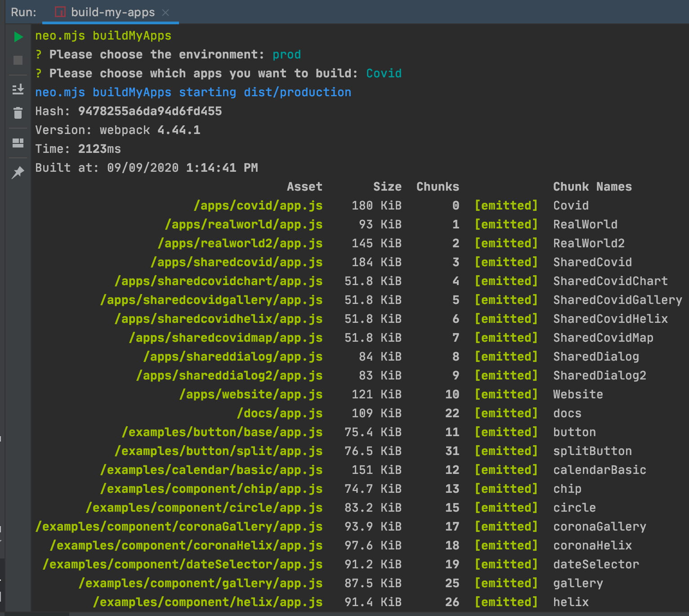
Task: Click the dist/production build line
Action: tap(193, 92)
